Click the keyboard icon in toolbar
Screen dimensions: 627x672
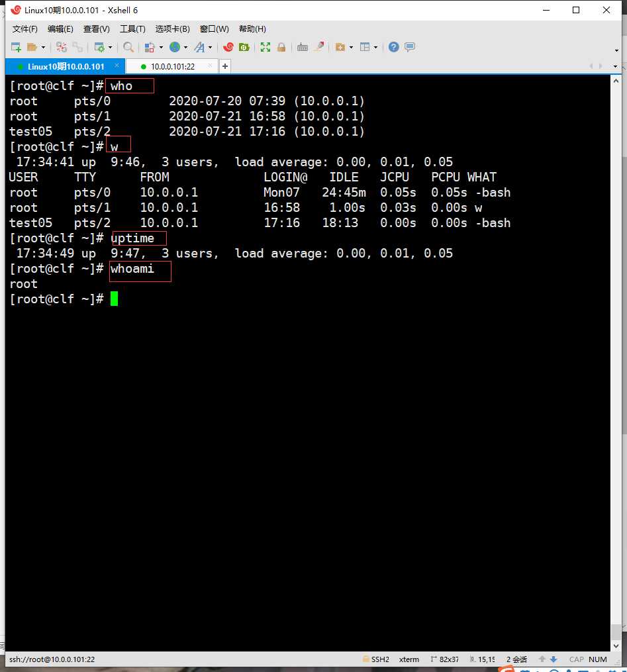pyautogui.click(x=303, y=47)
